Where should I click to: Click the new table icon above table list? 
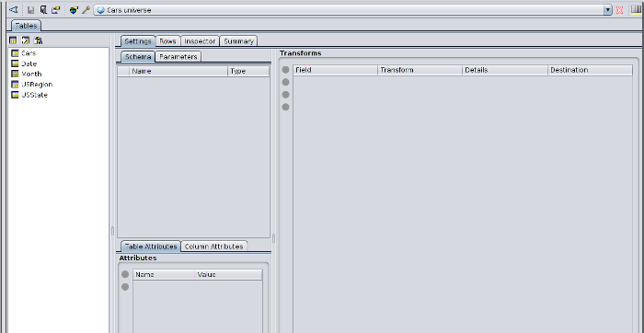13,40
